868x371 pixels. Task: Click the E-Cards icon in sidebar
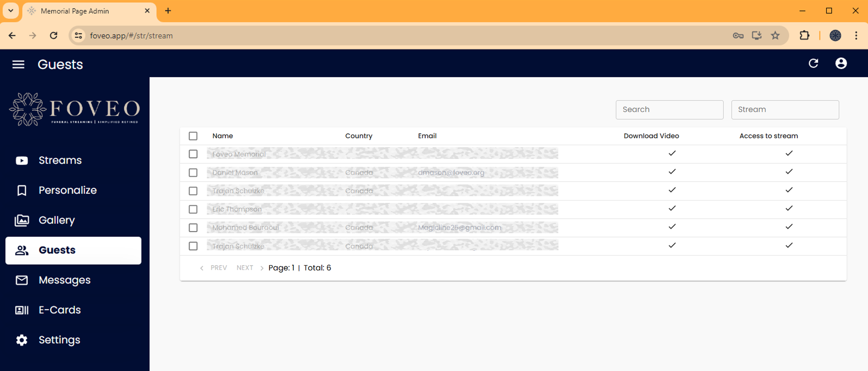[x=22, y=310]
